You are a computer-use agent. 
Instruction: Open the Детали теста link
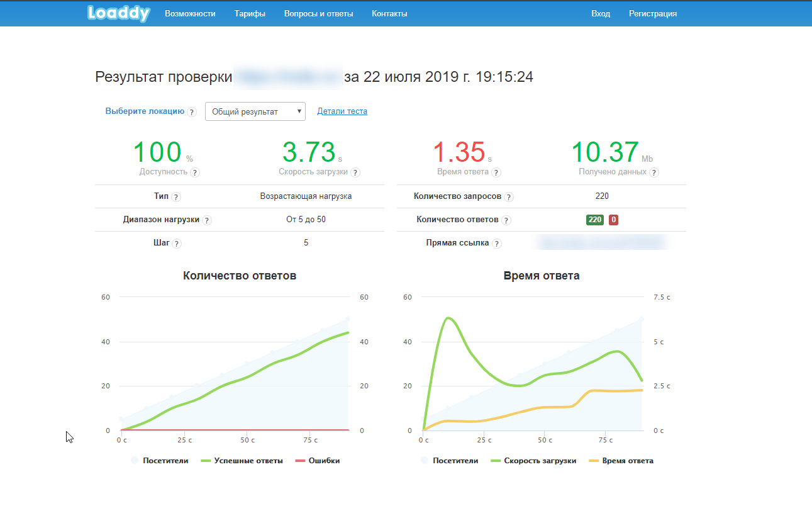point(342,111)
